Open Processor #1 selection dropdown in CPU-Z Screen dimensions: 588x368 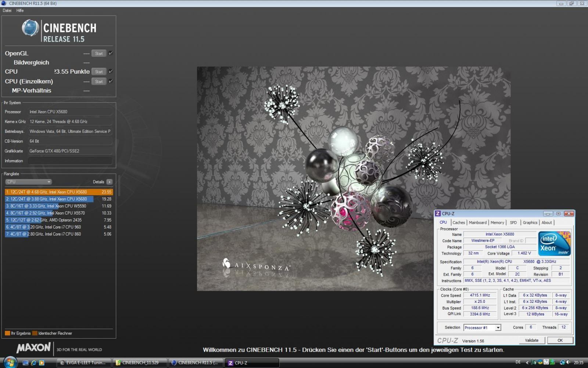pos(482,328)
